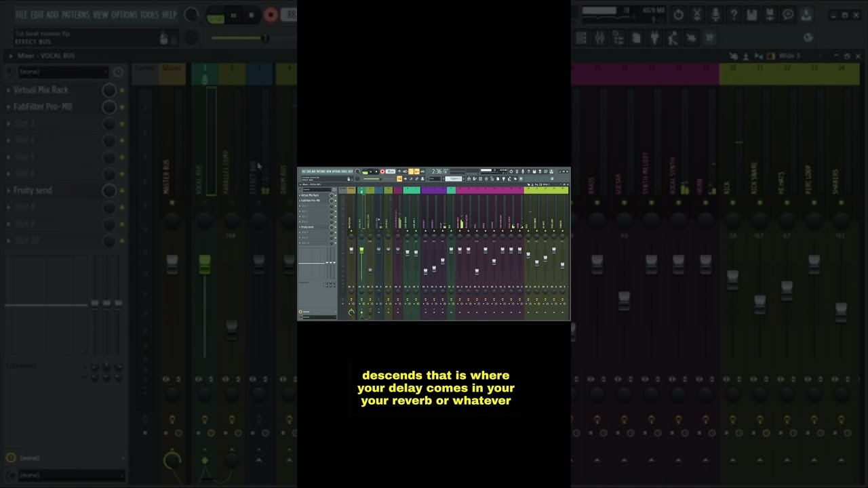Screen dimensions: 868x488
Task: Disable the Fruity send slot LED
Action: [336, 227]
